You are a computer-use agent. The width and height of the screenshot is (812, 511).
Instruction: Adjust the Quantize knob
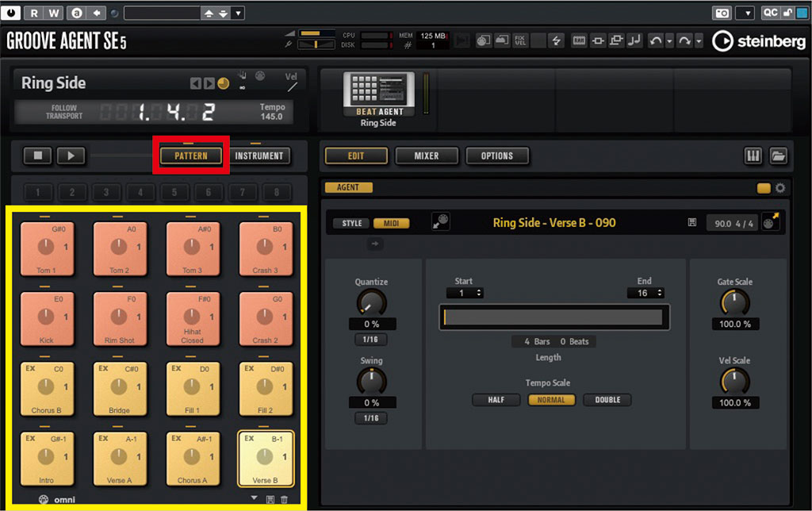pyautogui.click(x=371, y=302)
